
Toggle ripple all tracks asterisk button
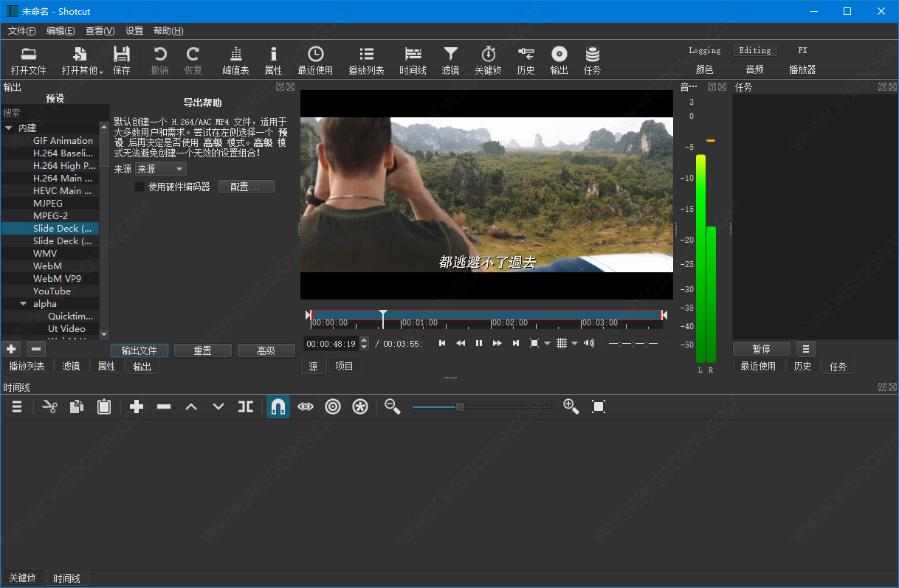tap(360, 407)
